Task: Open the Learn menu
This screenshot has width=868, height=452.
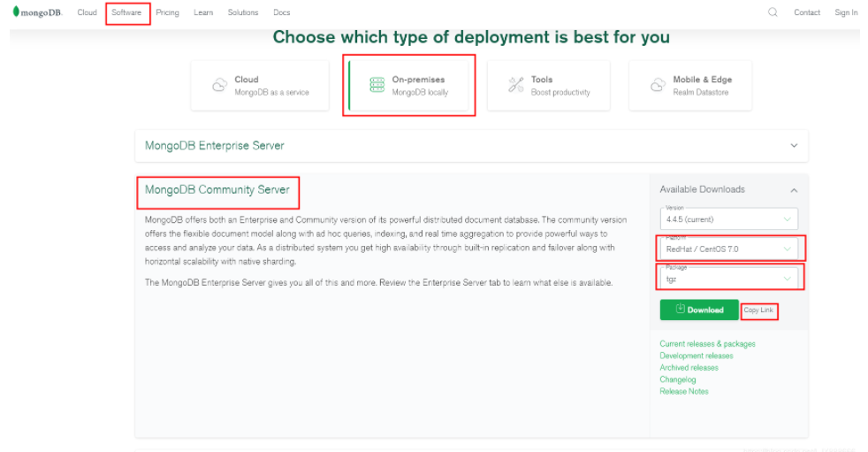Action: click(203, 12)
